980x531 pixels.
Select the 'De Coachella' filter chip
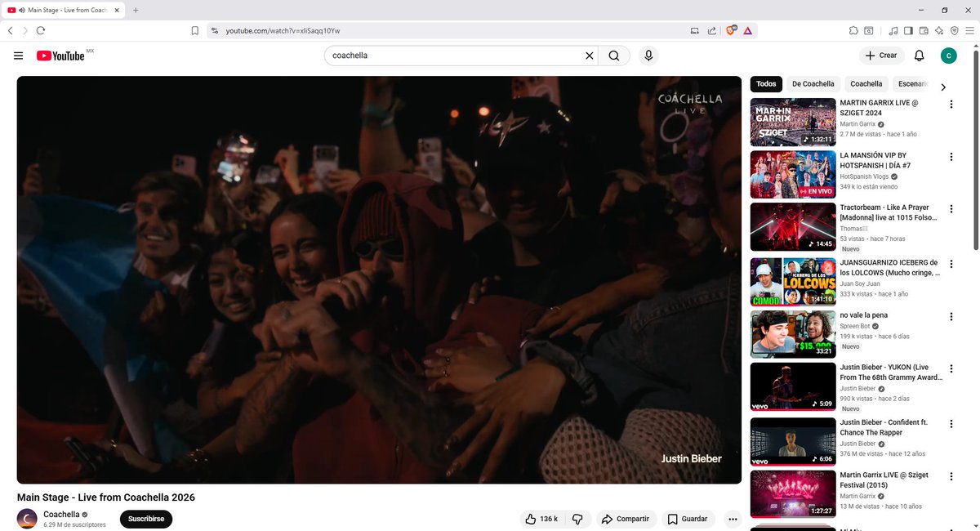click(813, 83)
